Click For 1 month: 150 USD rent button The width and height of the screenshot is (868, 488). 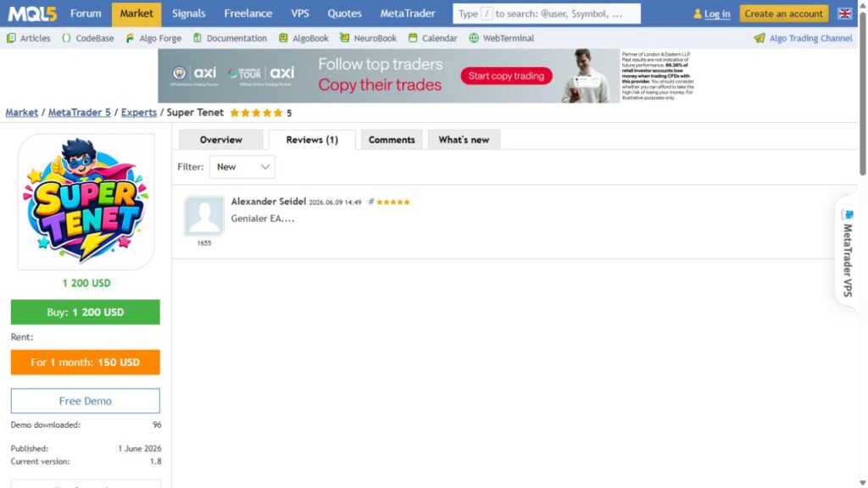coord(86,363)
